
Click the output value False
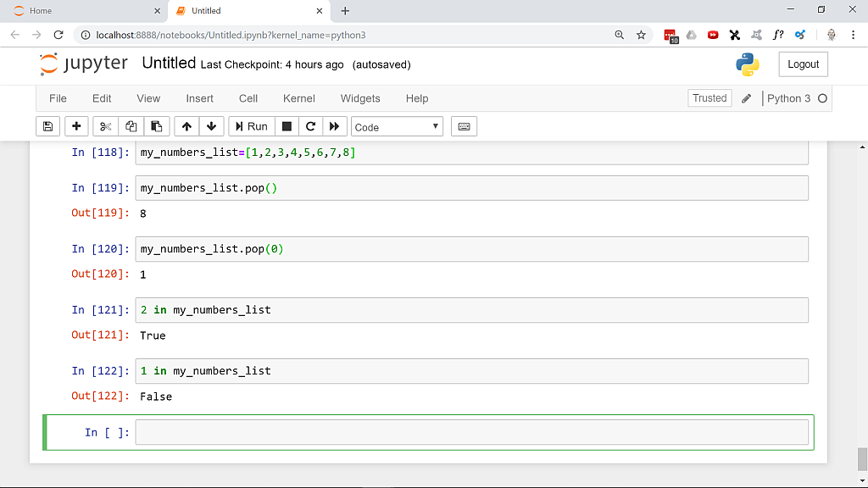(x=156, y=396)
